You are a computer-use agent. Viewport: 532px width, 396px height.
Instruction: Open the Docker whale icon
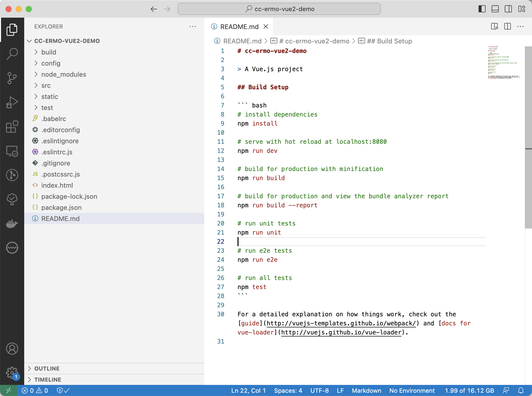12,223
